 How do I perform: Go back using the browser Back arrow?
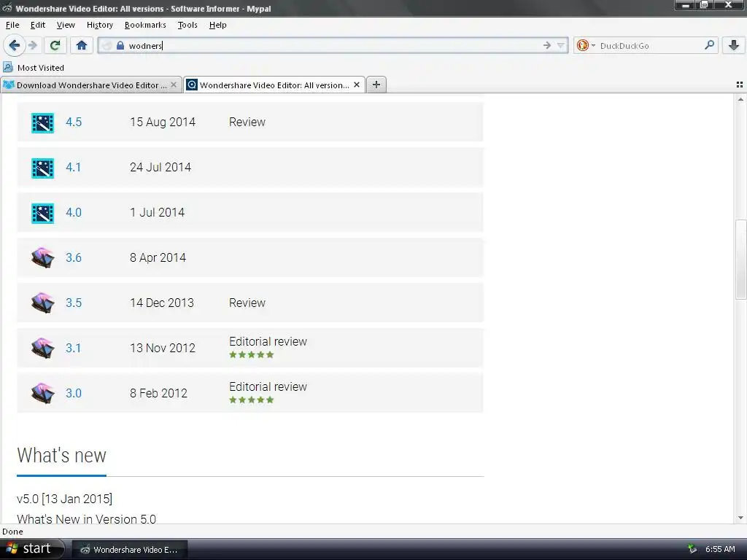[15, 45]
